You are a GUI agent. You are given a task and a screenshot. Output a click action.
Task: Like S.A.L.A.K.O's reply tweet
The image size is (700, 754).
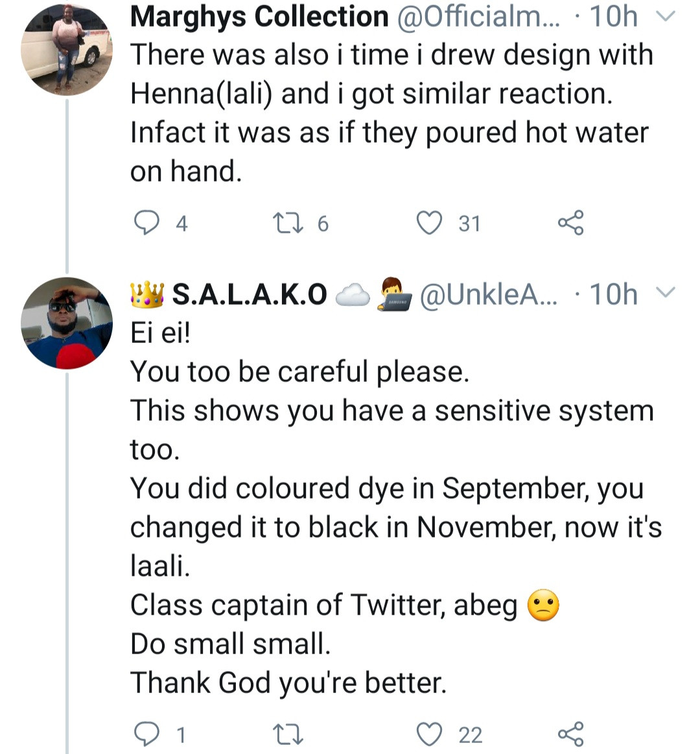(x=428, y=735)
